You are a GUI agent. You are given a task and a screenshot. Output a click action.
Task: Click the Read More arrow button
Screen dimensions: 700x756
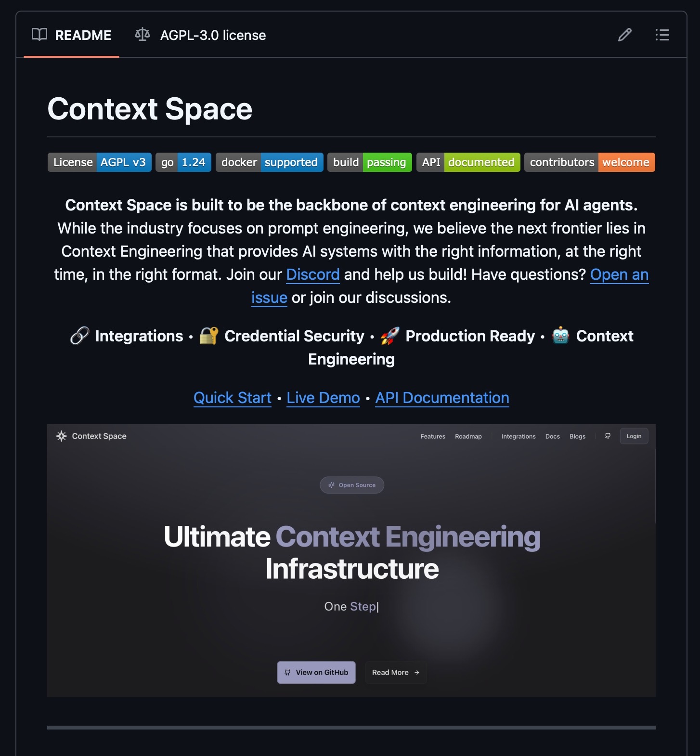coord(396,672)
